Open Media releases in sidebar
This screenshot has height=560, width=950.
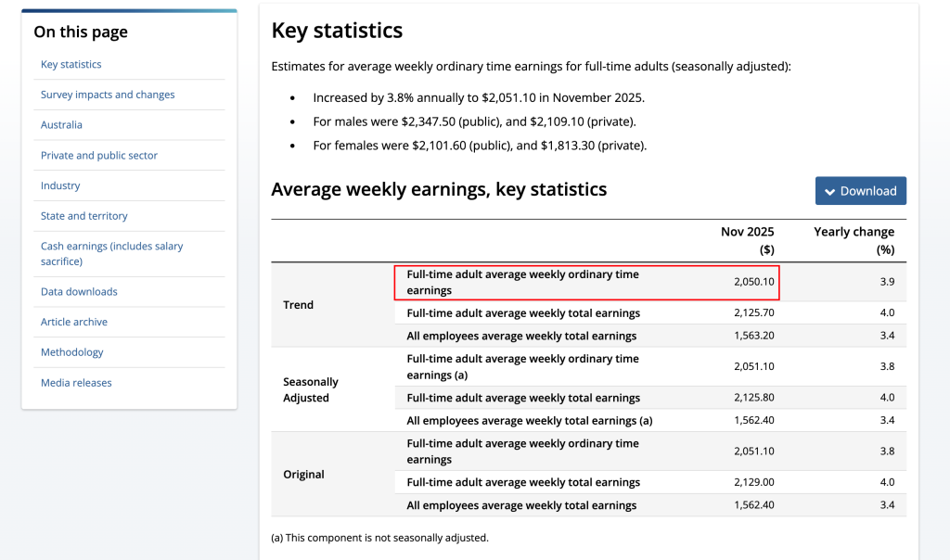tap(76, 383)
